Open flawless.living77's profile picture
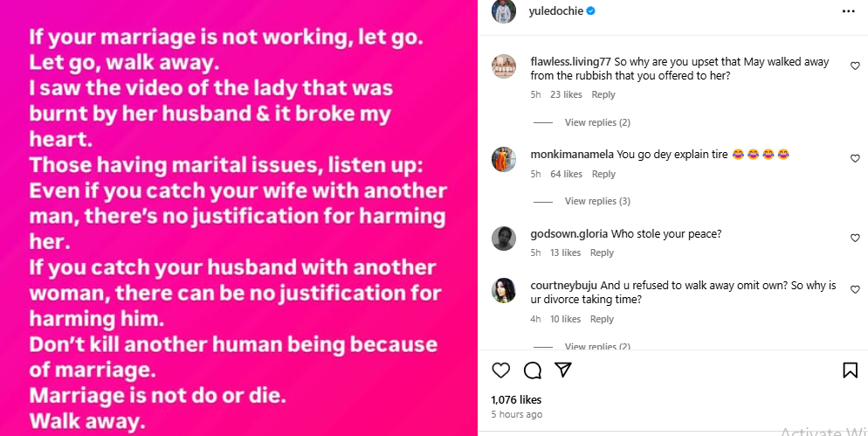 [503, 67]
